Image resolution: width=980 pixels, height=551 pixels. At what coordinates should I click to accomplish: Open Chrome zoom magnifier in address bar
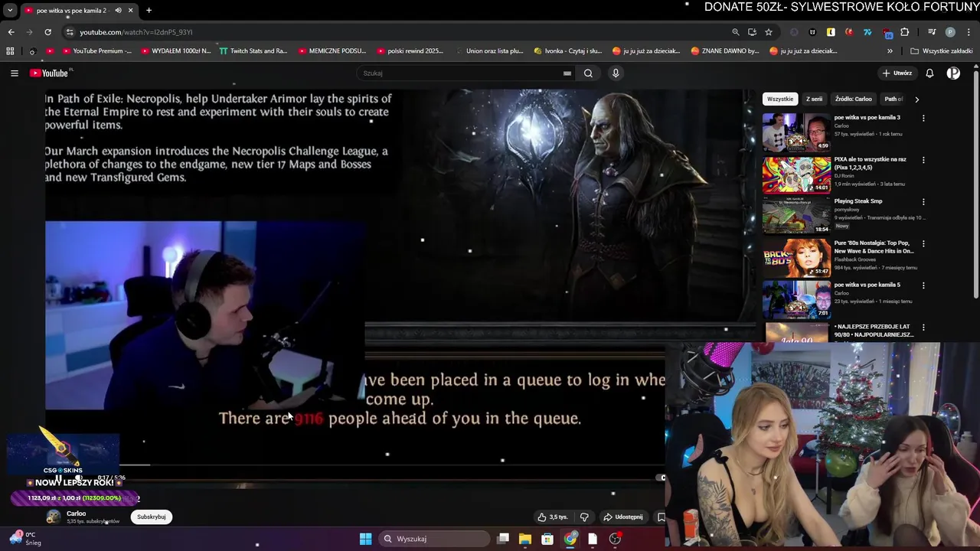point(735,32)
